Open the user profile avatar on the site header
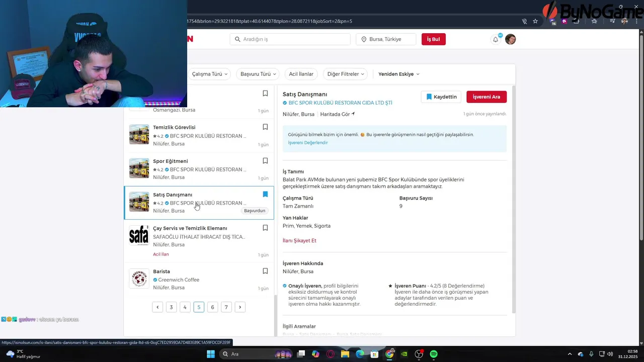 click(x=510, y=39)
